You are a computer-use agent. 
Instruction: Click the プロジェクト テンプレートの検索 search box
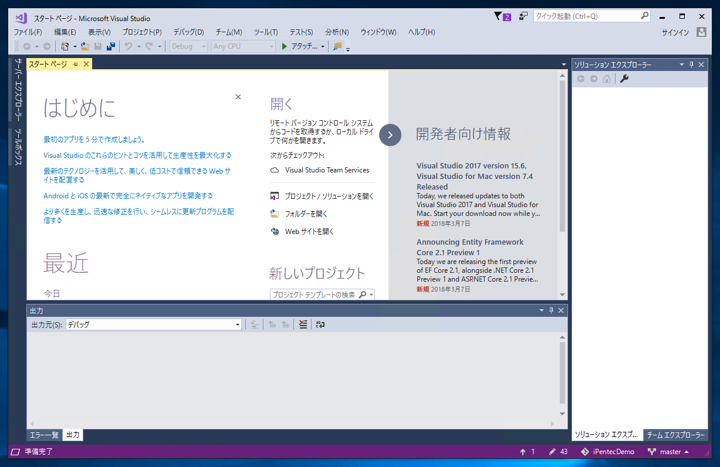[322, 294]
